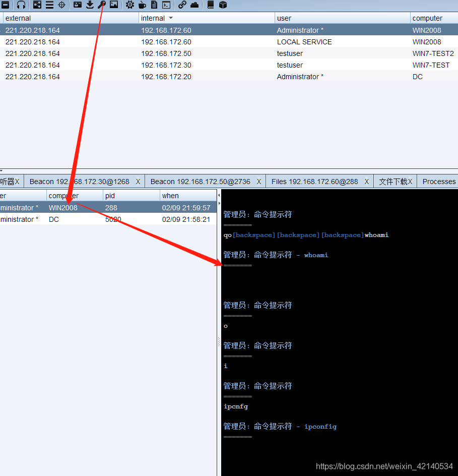Screen dimensions: 458x476
Task: Open the Screenshots picture icon
Action: tap(114, 5)
